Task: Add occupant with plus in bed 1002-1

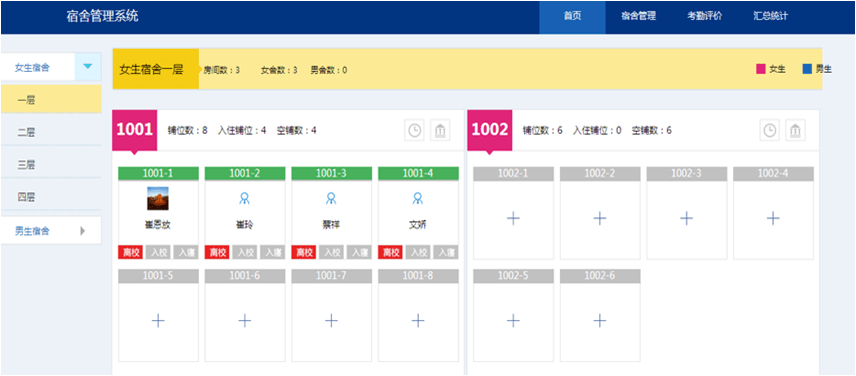Action: coord(513,219)
